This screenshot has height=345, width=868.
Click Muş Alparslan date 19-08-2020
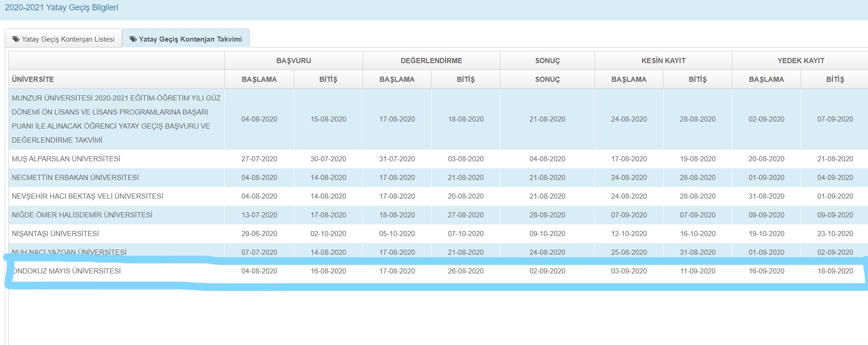(x=698, y=159)
